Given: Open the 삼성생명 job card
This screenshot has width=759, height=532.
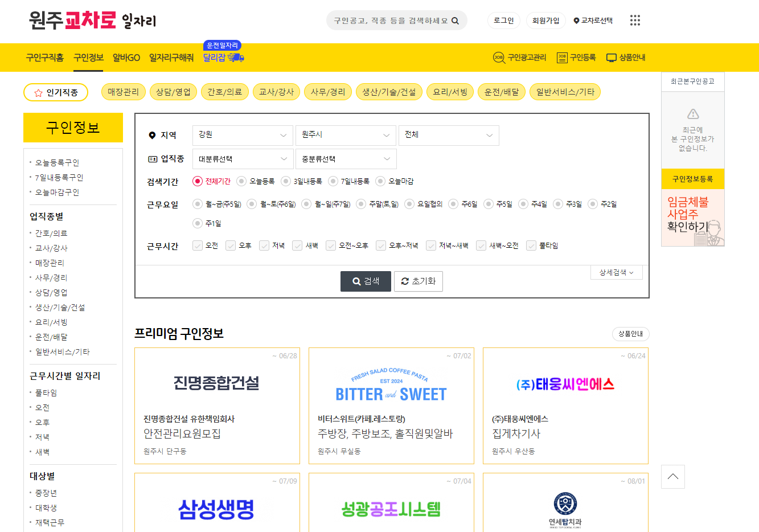Looking at the screenshot, I should (217, 502).
